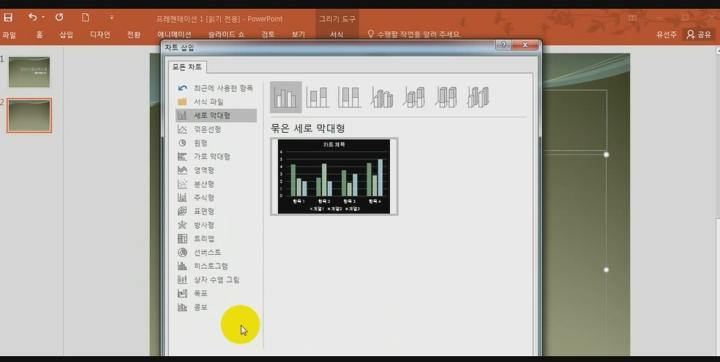This screenshot has height=362, width=720.
Task: Choose 최근에 사용한 항목 (Recent) category
Action: (216, 88)
